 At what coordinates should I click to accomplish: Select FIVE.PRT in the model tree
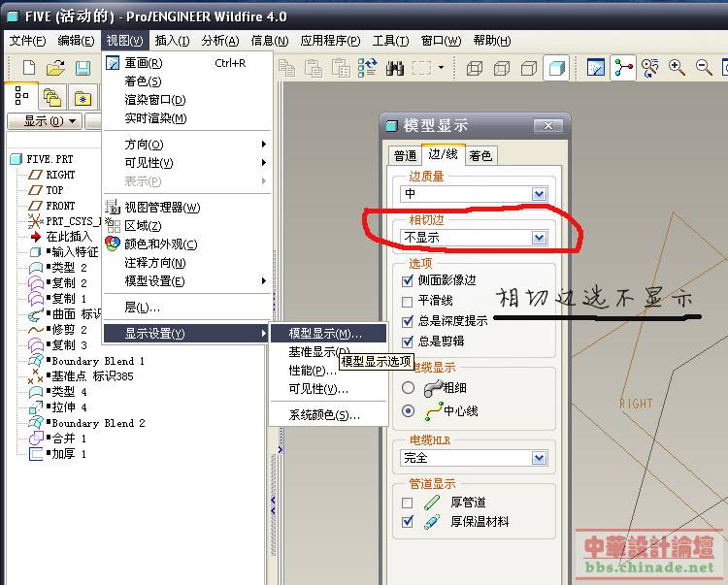50,159
